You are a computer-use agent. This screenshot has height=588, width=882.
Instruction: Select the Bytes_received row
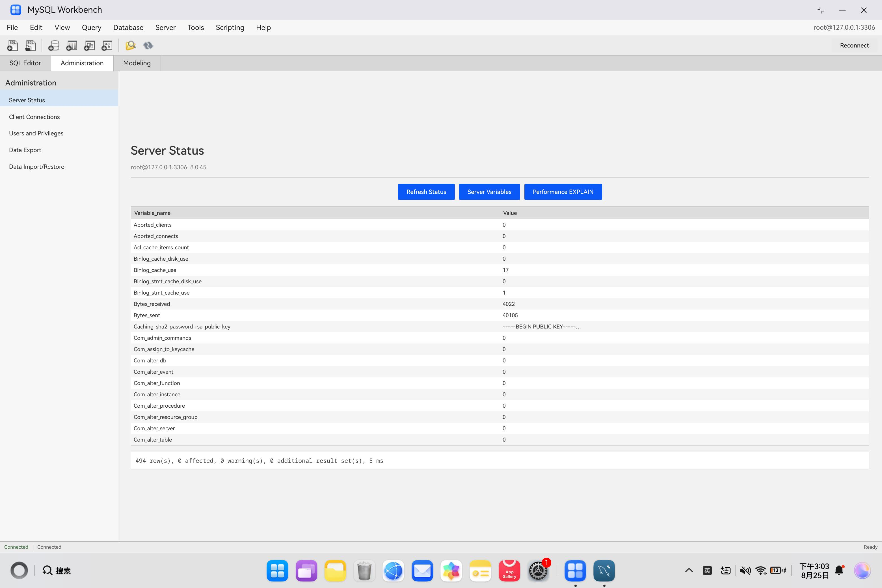pos(500,304)
